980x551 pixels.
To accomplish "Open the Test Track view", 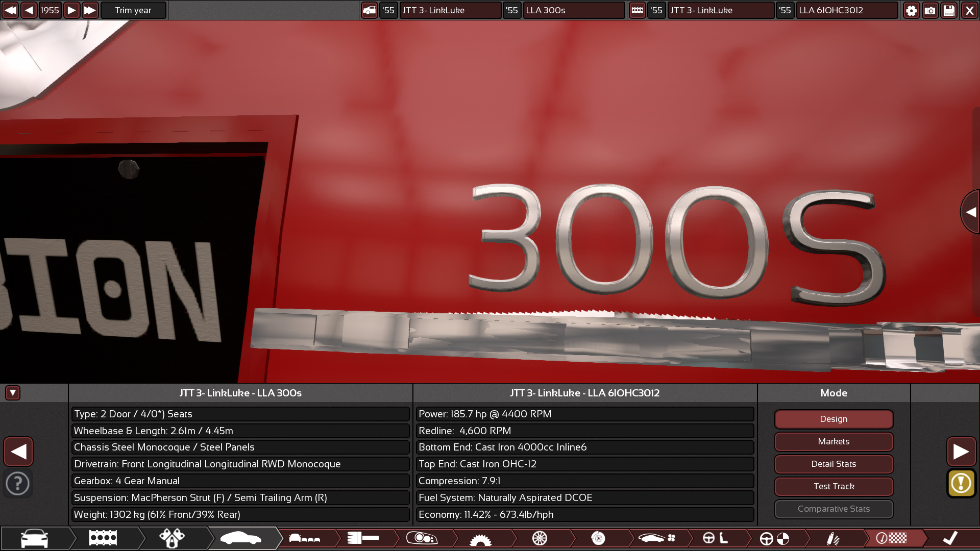I will pos(834,486).
